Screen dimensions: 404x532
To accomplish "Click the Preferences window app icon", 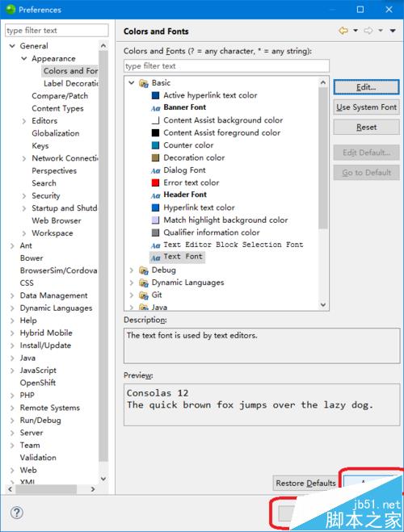I will 11,9.
